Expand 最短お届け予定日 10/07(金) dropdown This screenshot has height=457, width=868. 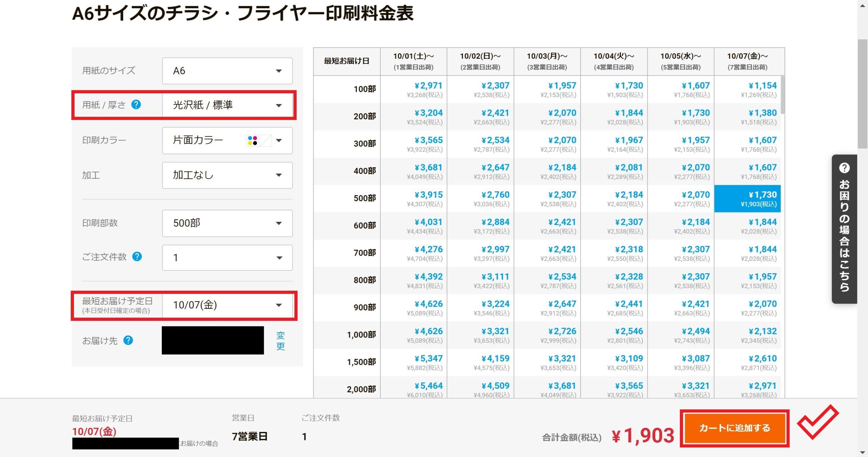[227, 305]
